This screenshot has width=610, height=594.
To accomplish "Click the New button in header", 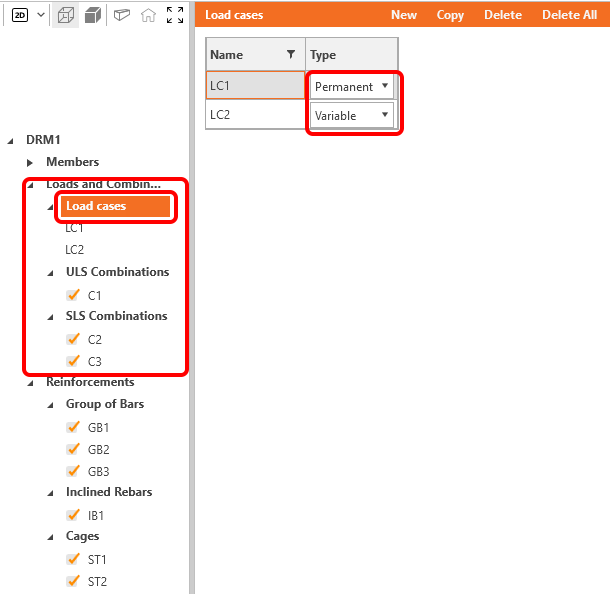I will point(404,15).
